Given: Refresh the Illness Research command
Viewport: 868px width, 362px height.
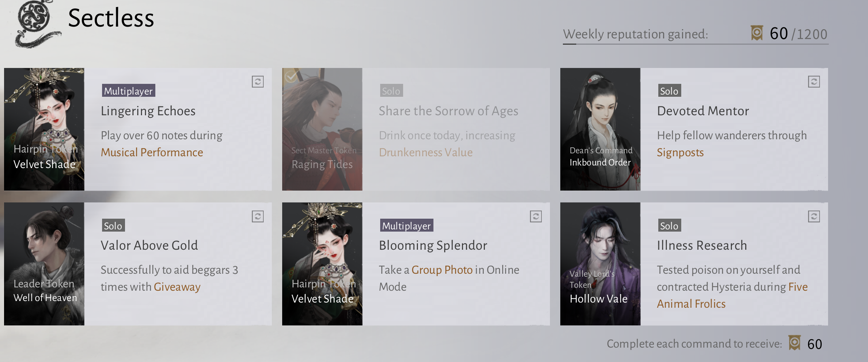Looking at the screenshot, I should coord(814,216).
